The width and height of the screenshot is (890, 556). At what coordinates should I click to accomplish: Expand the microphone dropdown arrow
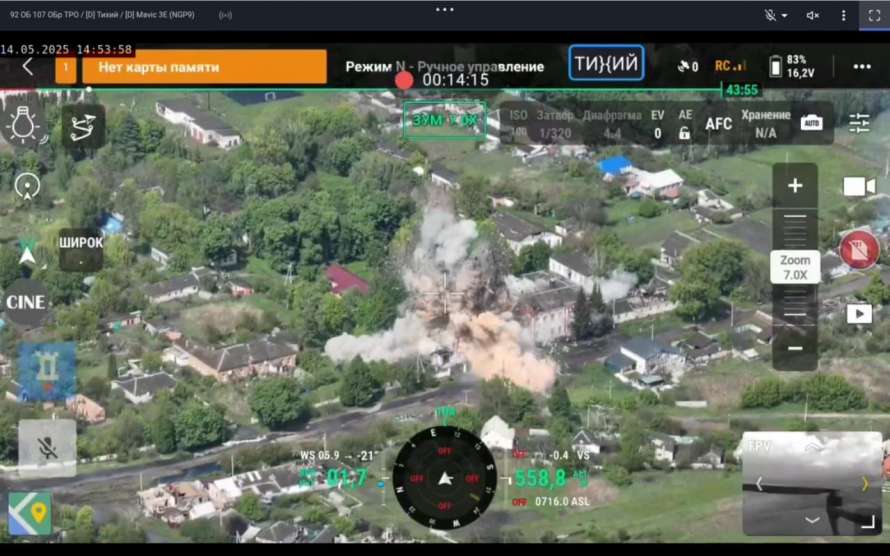click(x=784, y=15)
